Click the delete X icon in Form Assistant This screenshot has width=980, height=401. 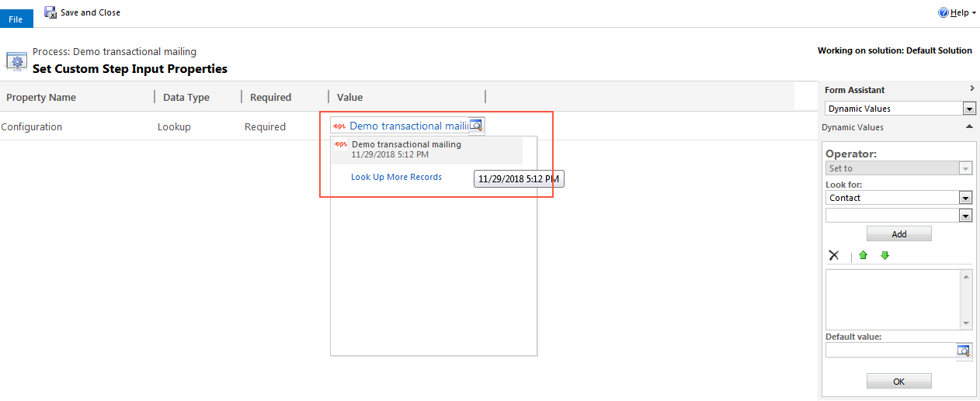pos(834,255)
